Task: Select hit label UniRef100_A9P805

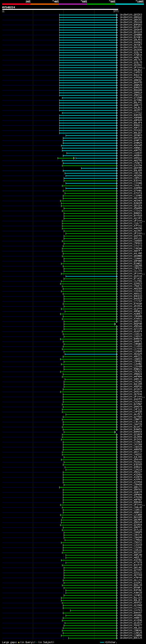Action: 131,120
